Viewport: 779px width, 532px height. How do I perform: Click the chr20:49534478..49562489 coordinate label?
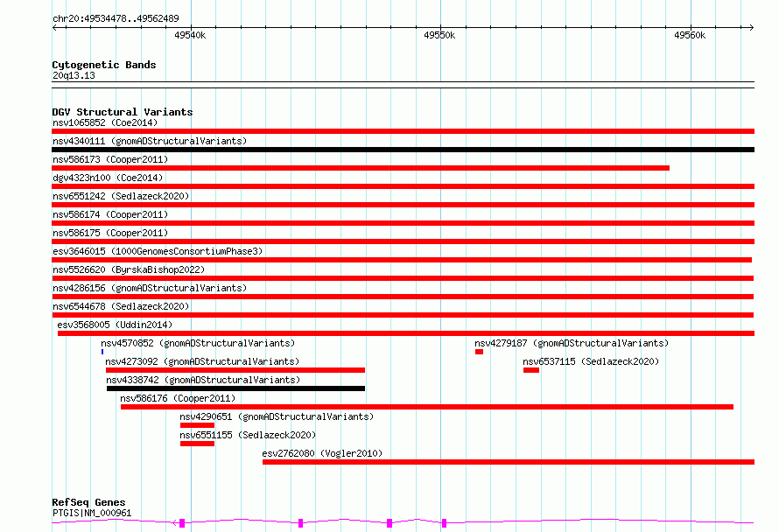pyautogui.click(x=116, y=18)
